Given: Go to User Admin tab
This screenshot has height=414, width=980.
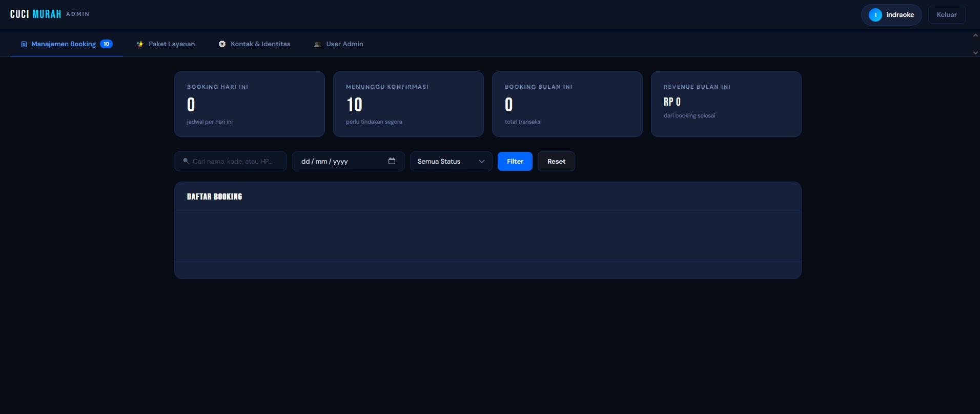Looking at the screenshot, I should (x=338, y=44).
